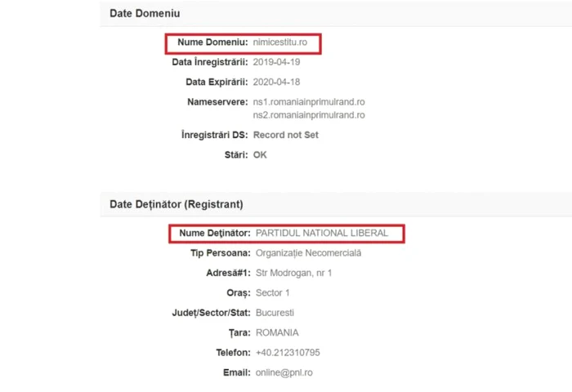Select expiration date 2020-04-18
Viewport: 572px width, 392px height.
point(276,82)
